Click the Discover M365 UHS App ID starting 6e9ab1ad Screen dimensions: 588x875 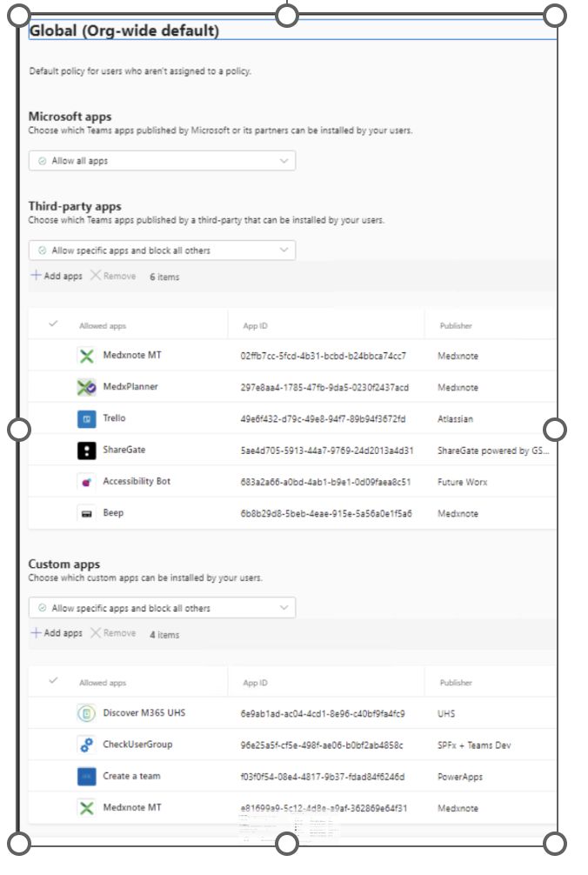323,714
